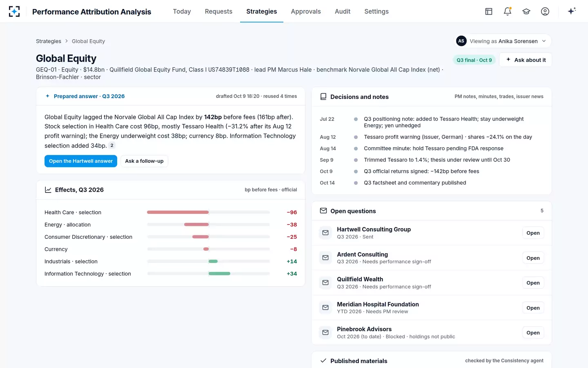588x368 pixels.
Task: Click the chart icon beside Effects, Q3 2026
Action: (x=48, y=190)
